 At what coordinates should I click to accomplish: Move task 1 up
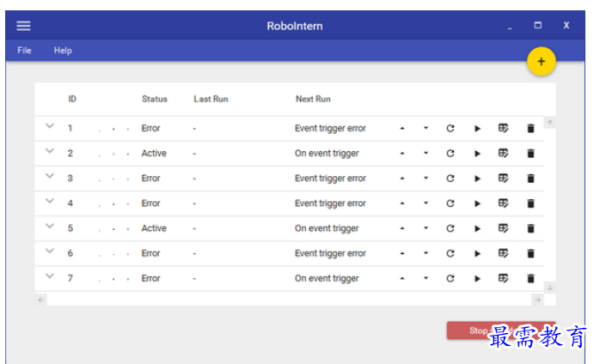[x=402, y=128]
